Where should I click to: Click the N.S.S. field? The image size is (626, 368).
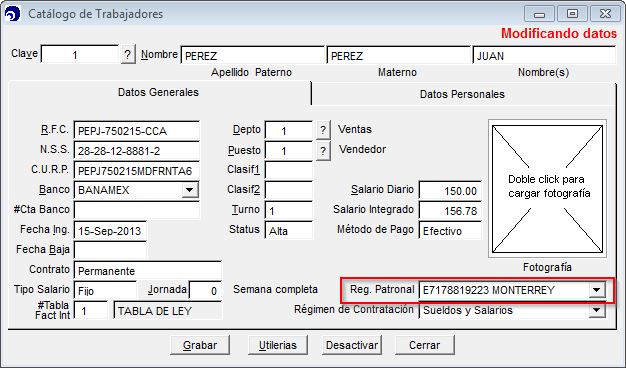[137, 150]
